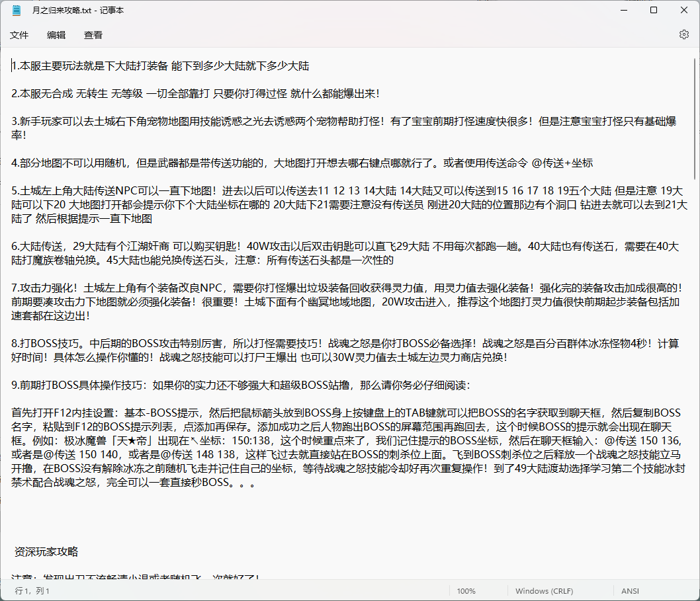Open Notepad settings via the gear icon
700x601 pixels.
pyautogui.click(x=683, y=34)
